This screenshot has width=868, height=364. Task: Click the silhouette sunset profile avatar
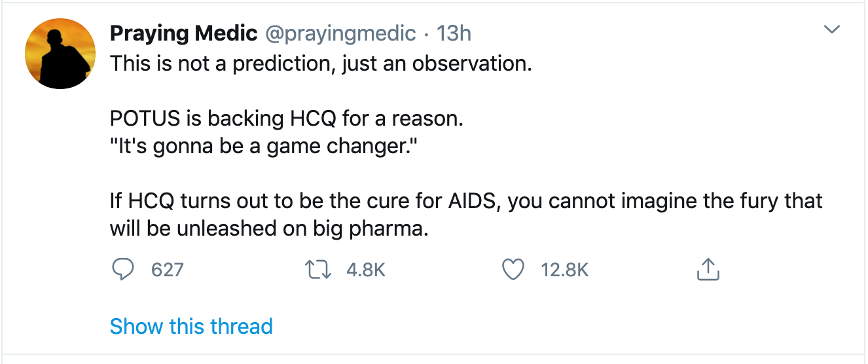pyautogui.click(x=60, y=54)
